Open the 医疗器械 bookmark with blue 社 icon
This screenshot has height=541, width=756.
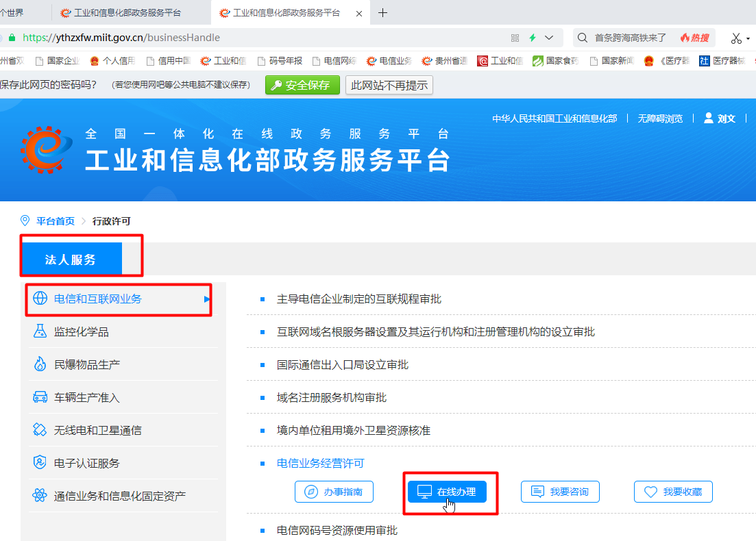pyautogui.click(x=722, y=61)
